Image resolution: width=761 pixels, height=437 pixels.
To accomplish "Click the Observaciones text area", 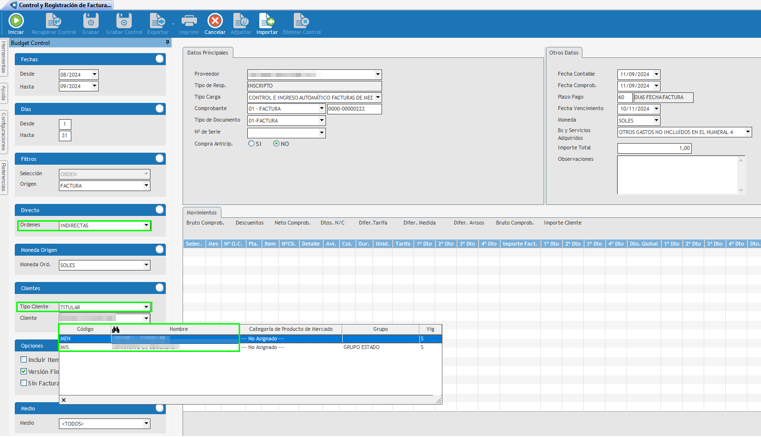I will (680, 175).
